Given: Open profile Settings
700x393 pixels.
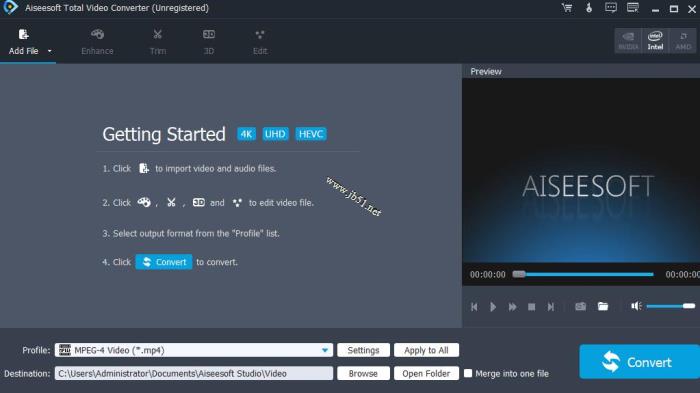Looking at the screenshot, I should (x=363, y=350).
